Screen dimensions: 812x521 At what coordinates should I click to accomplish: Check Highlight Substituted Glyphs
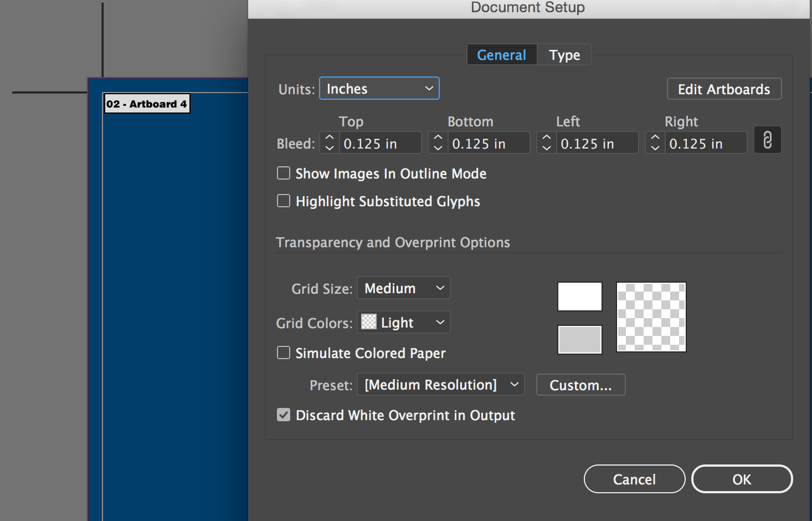click(x=284, y=201)
